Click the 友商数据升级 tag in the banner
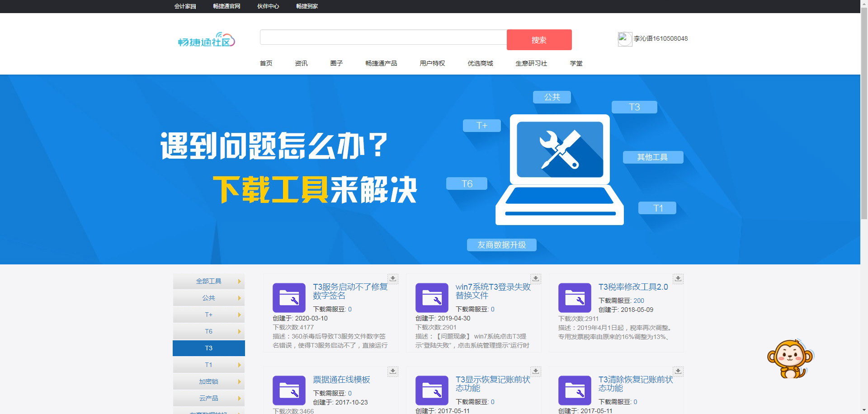Image resolution: width=868 pixels, height=414 pixels. [x=502, y=245]
